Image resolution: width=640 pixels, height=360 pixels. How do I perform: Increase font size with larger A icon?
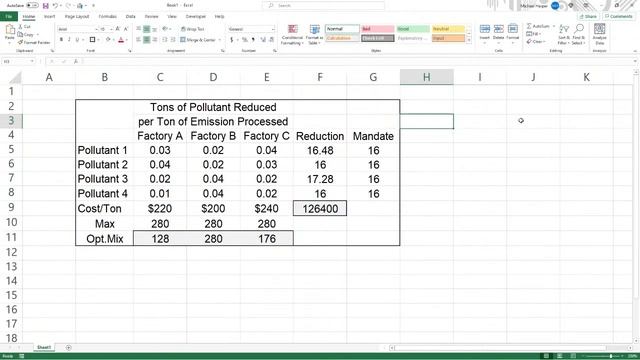coord(118,29)
